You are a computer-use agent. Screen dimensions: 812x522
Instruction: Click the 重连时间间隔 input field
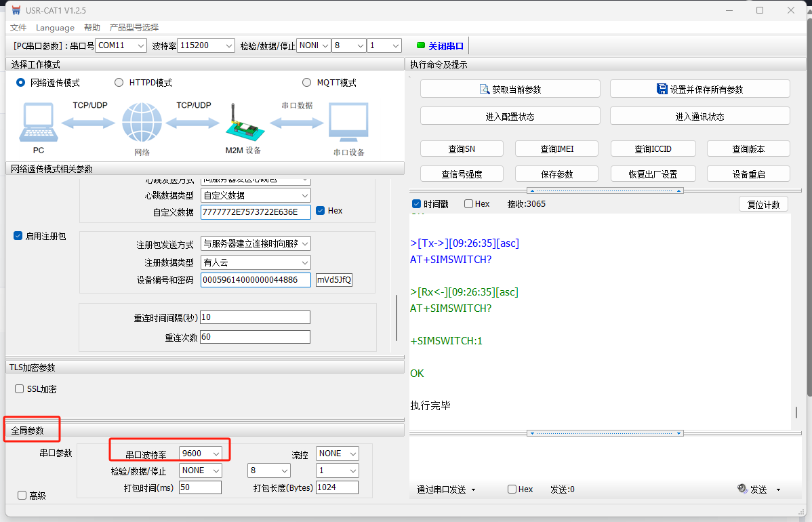[x=255, y=317]
